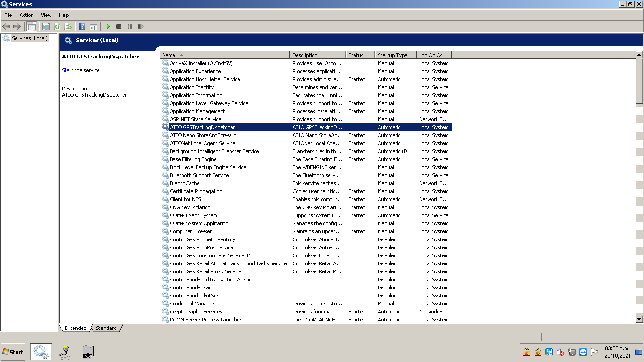Switch to the Extended tab
The image size is (644, 362).
coord(75,328)
